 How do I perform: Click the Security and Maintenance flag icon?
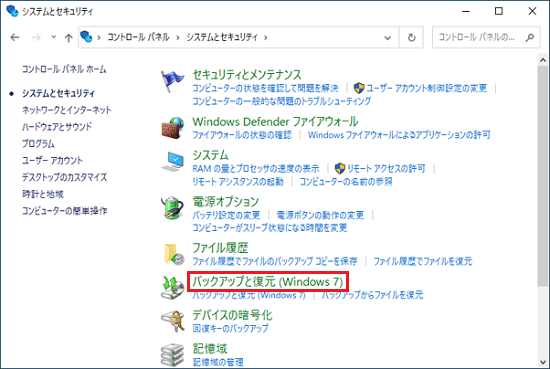[x=172, y=81]
